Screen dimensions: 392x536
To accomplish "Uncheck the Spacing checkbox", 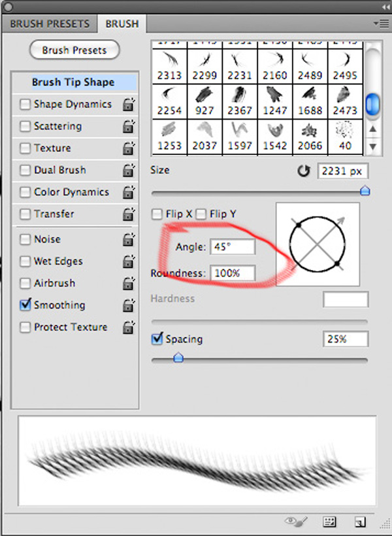I will click(157, 339).
